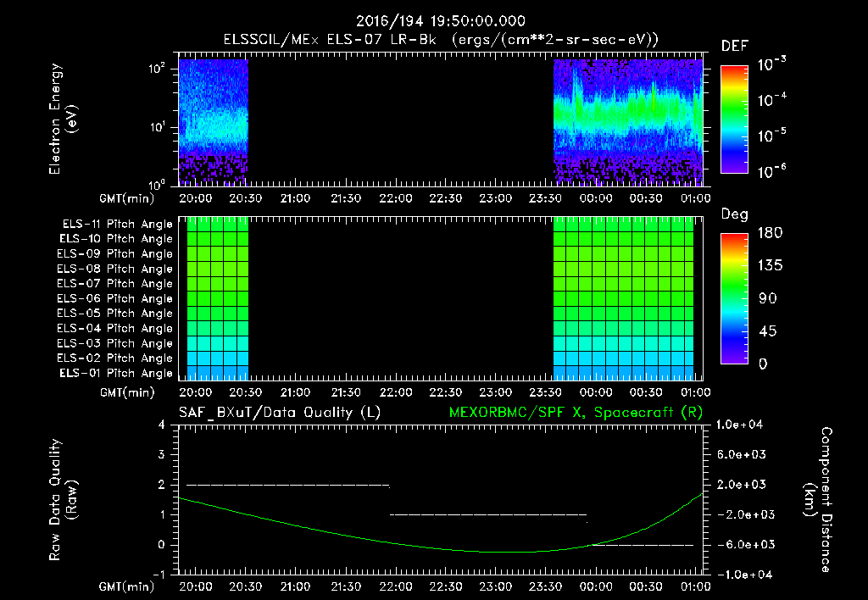Select ELS-04 Pitch Angle row label
Viewport: 868px width, 600px height.
point(115,329)
